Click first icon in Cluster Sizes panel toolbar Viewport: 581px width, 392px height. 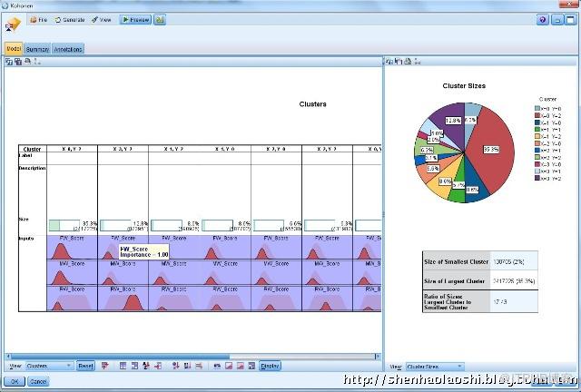tap(389, 62)
